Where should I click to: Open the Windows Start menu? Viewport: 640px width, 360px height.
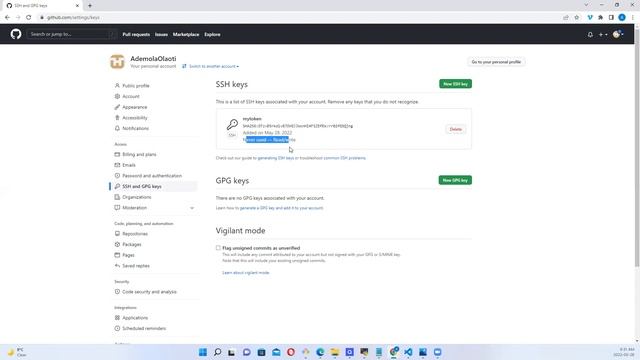[203, 352]
